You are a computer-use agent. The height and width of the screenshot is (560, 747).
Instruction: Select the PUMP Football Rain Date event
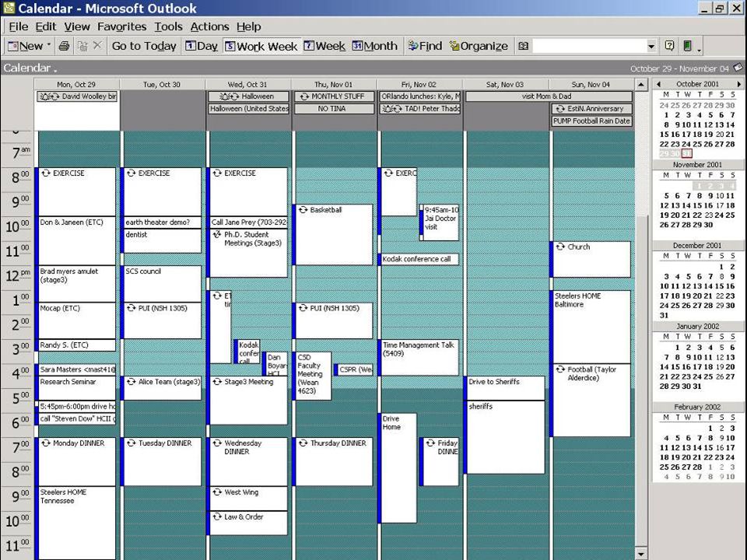point(591,121)
